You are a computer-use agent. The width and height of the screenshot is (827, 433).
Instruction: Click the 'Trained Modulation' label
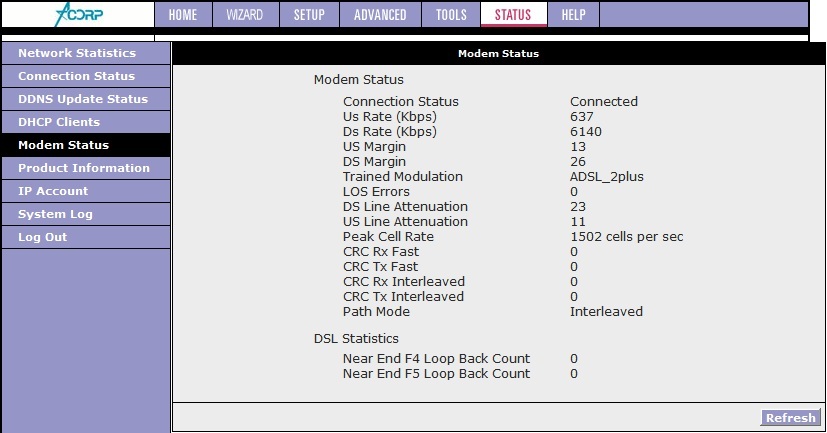[x=403, y=177]
